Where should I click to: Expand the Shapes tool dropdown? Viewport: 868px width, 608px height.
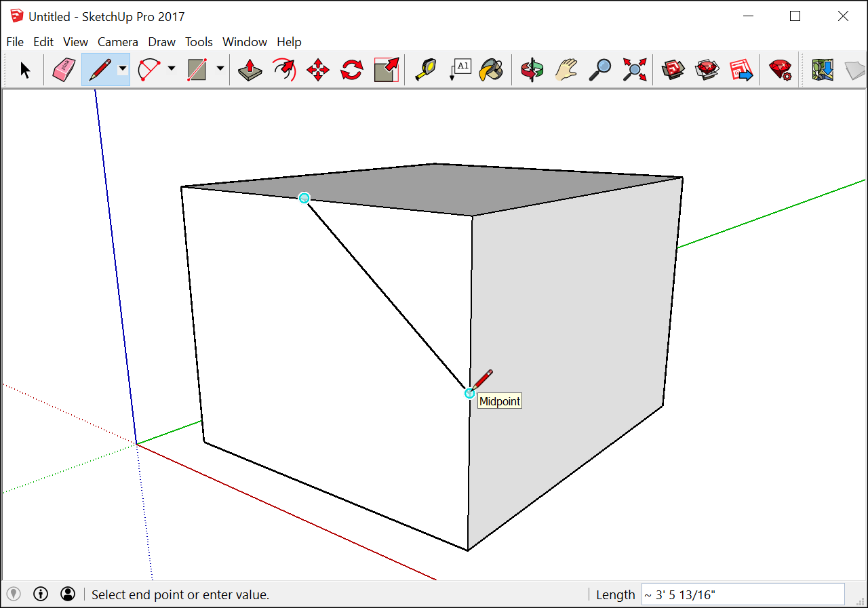[x=220, y=69]
